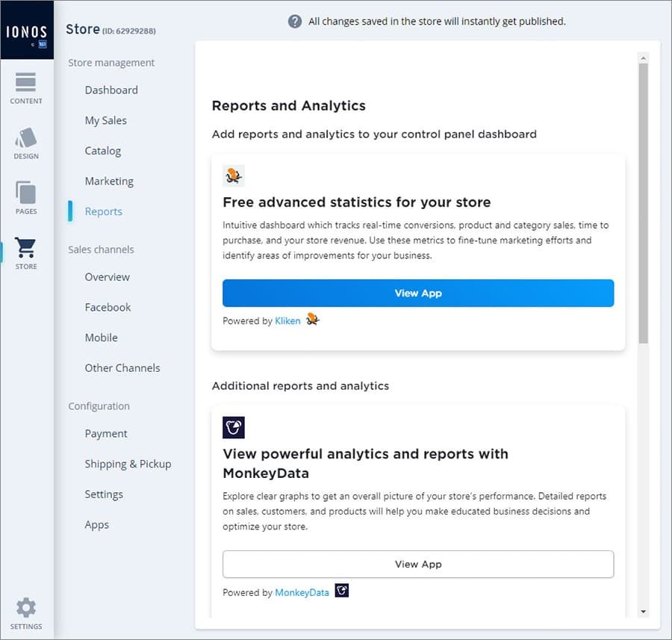Open Sales channels Overview
Screen dimensions: 672x640
pyautogui.click(x=107, y=277)
